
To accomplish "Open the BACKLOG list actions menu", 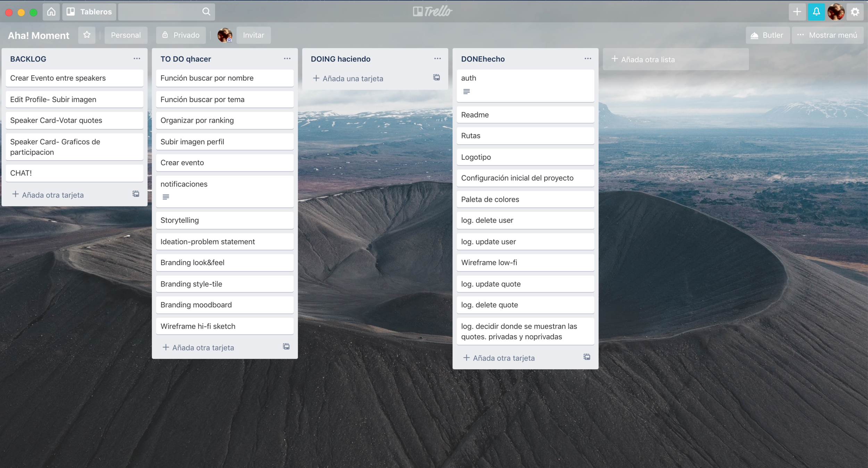I will (x=137, y=59).
